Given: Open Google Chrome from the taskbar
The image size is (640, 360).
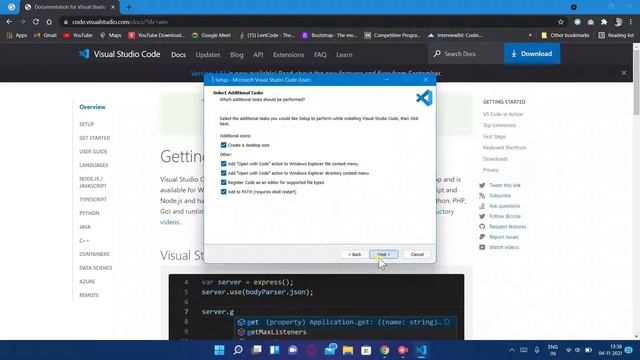Looking at the screenshot, I should tap(384, 350).
